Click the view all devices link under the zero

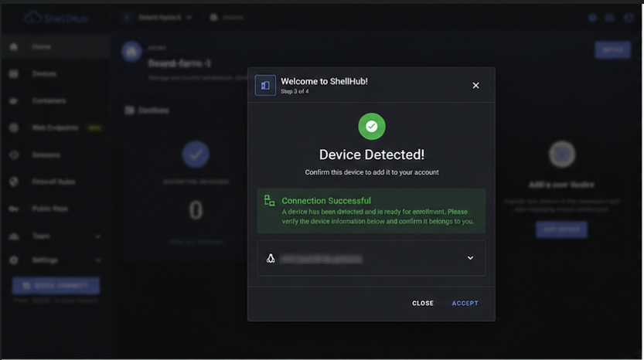click(196, 243)
